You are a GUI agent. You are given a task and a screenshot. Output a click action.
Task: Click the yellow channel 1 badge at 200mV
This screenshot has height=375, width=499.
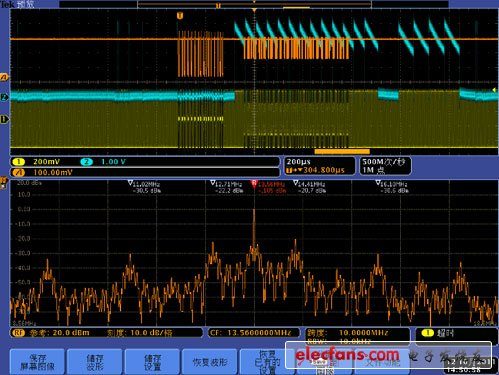coord(18,162)
